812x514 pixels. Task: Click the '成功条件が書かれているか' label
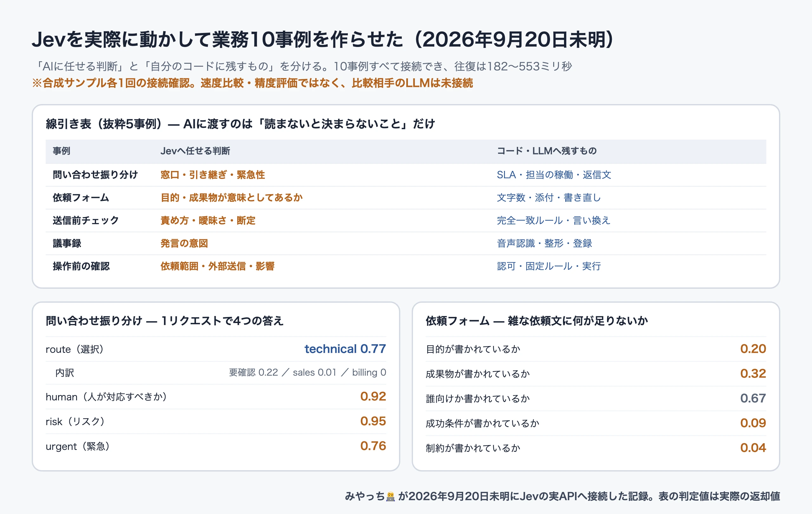click(482, 424)
